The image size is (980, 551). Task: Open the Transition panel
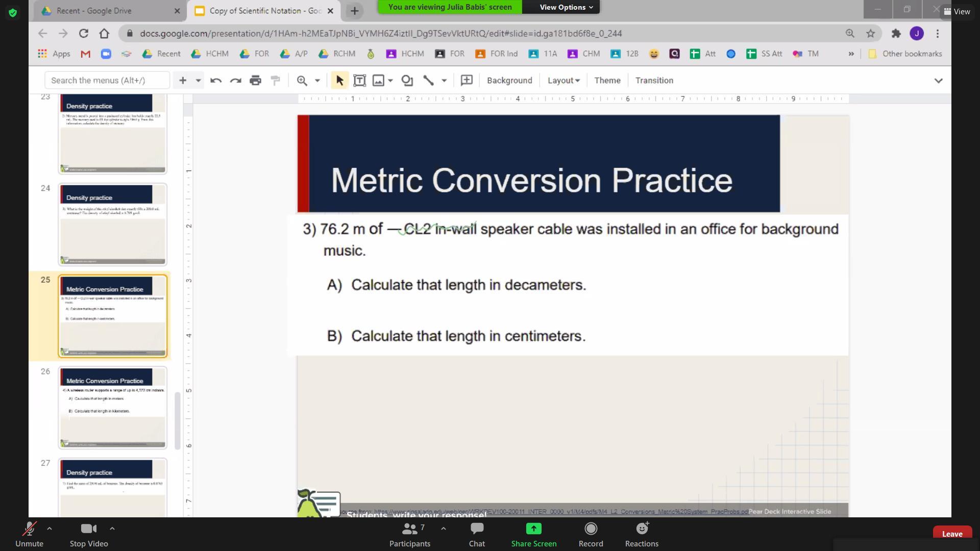pyautogui.click(x=654, y=81)
